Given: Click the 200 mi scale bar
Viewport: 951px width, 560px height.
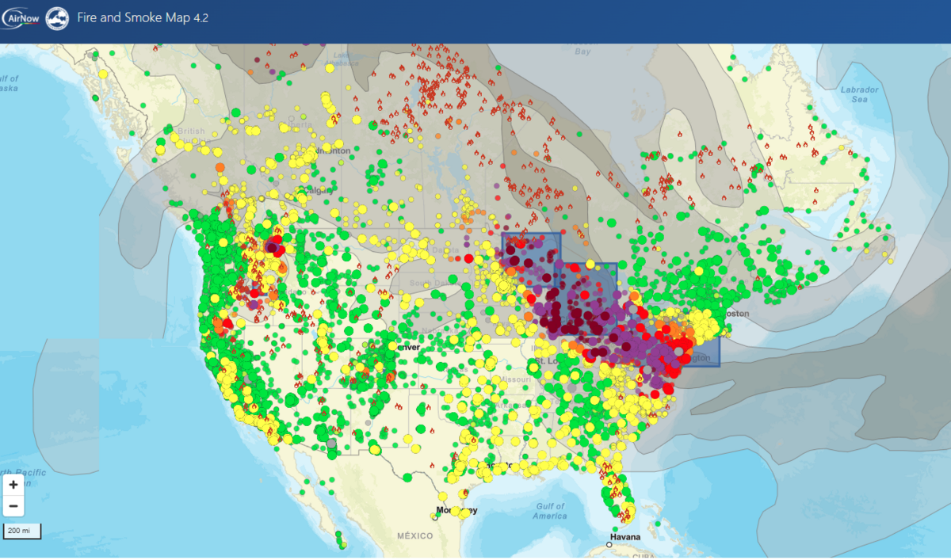Looking at the screenshot, I should coord(23,531).
